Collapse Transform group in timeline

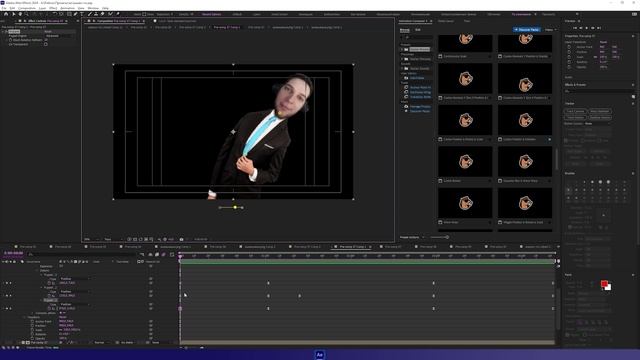pos(24,317)
